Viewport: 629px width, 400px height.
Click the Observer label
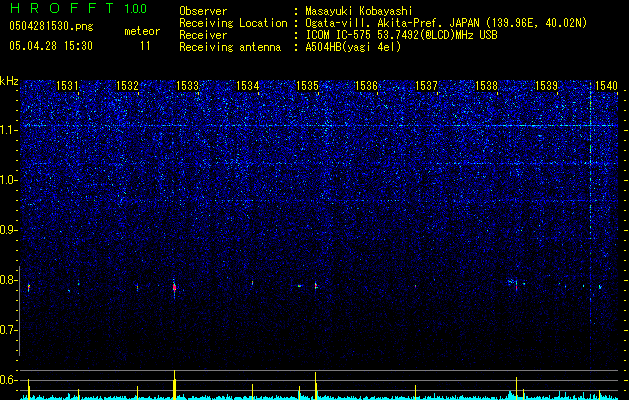(203, 11)
